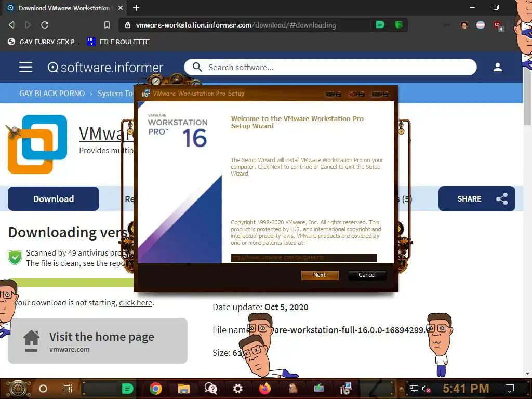Image resolution: width=532 pixels, height=399 pixels.
Task: Click the network icon in system tray
Action: 414,389
